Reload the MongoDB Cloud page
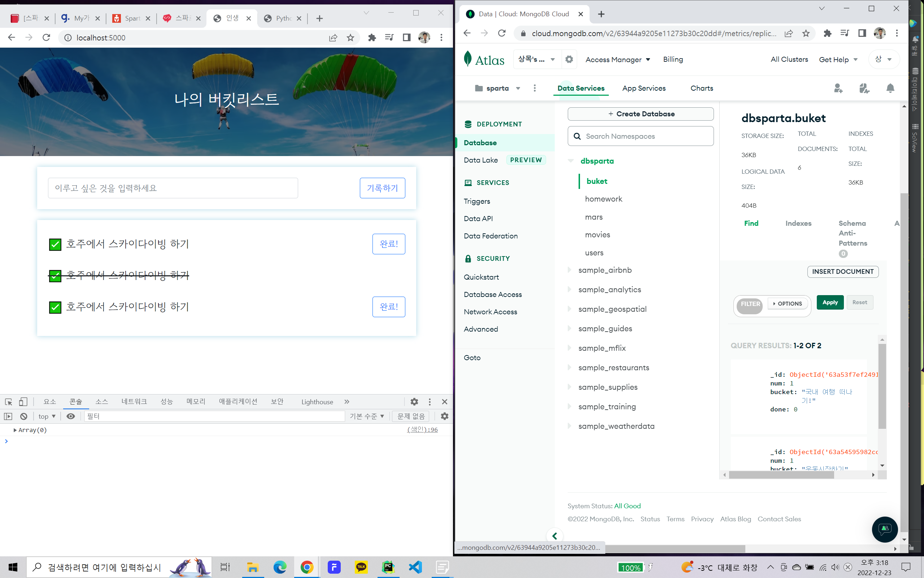This screenshot has height=578, width=924. pyautogui.click(x=502, y=33)
